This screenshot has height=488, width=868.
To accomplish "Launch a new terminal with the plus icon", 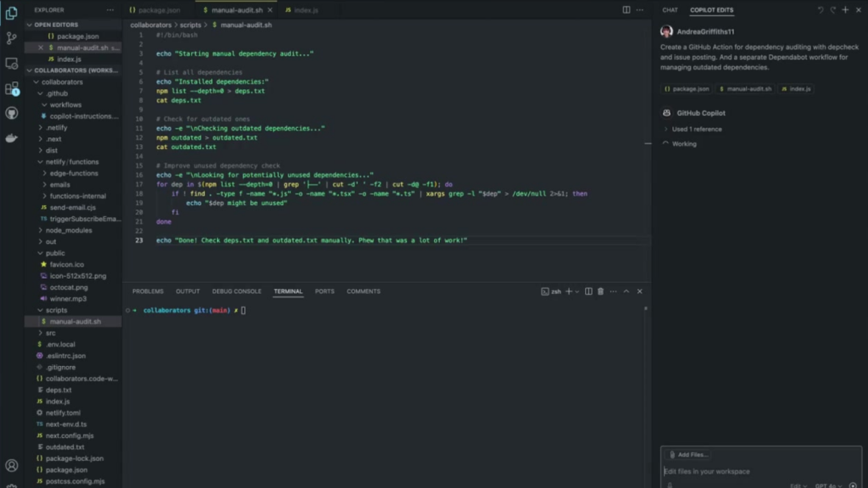I will pos(569,291).
